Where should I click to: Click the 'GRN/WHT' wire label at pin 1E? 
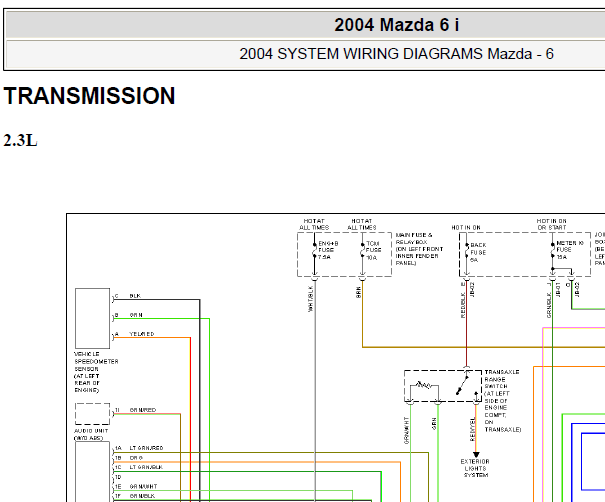coord(143,487)
